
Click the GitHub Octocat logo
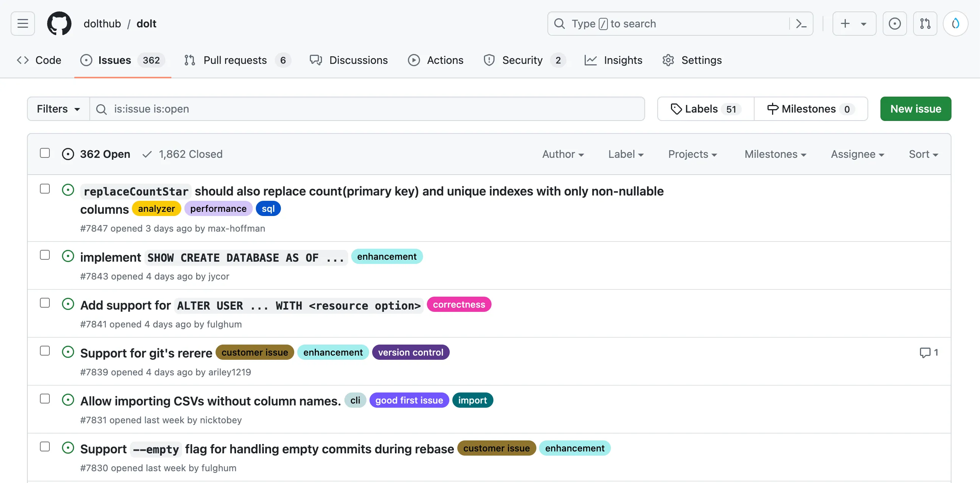point(59,24)
